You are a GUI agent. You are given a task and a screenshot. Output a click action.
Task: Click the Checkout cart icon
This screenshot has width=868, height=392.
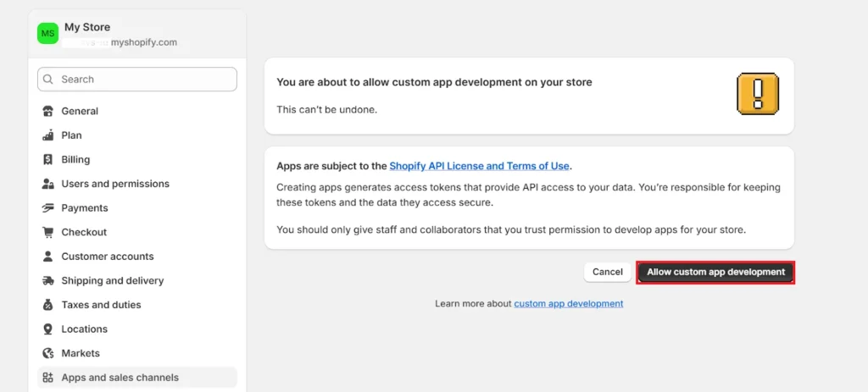(47, 232)
